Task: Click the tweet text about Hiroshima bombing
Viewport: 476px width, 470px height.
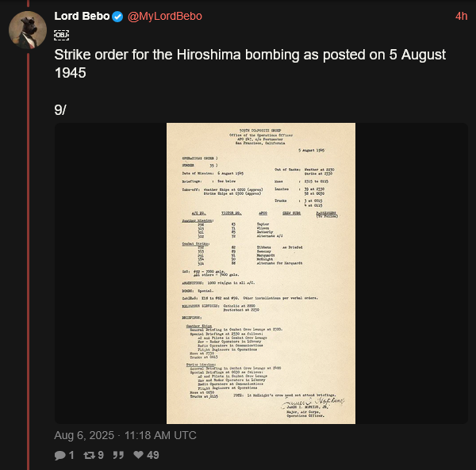Action: [250, 63]
